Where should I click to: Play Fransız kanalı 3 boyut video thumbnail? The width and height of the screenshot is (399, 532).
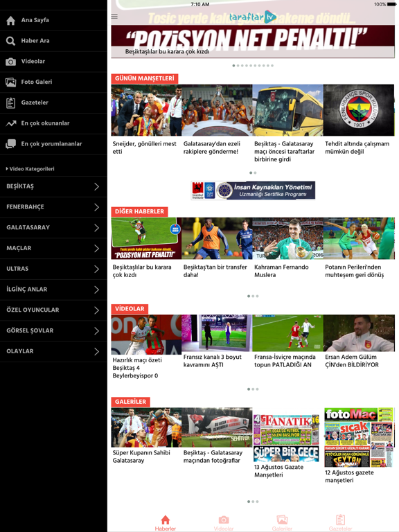point(217,332)
